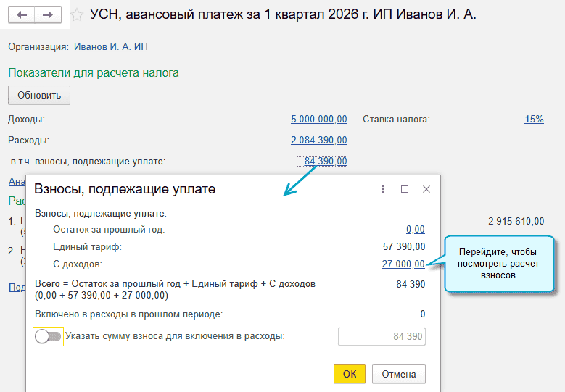Image resolution: width=565 pixels, height=392 pixels.
Task: Open the Расходы amount 2 084 390,00
Action: 319,140
